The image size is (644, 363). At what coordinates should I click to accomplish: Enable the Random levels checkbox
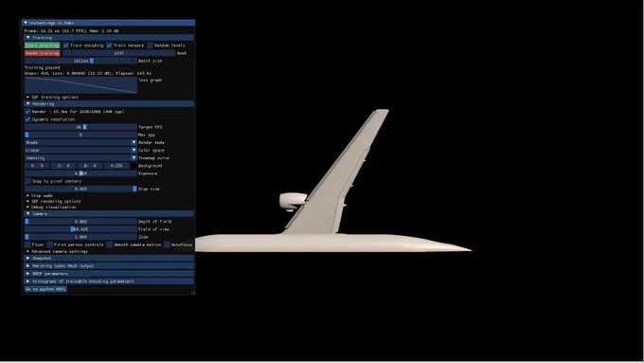click(x=150, y=45)
